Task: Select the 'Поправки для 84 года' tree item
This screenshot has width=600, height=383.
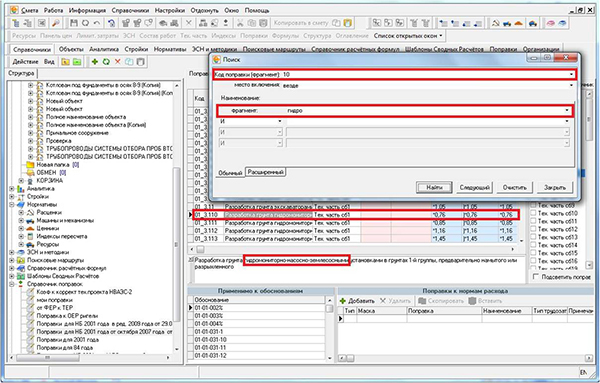Action: click(x=65, y=348)
